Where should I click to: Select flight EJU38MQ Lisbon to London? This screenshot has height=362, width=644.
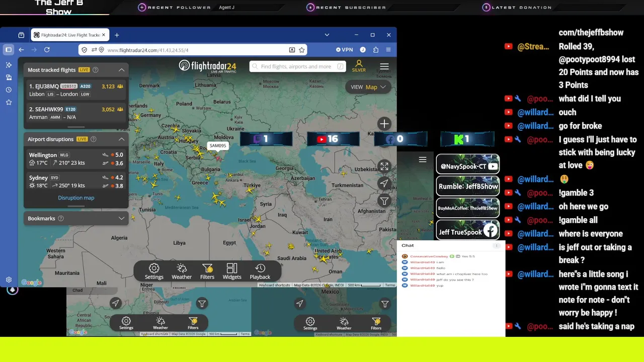[76, 90]
